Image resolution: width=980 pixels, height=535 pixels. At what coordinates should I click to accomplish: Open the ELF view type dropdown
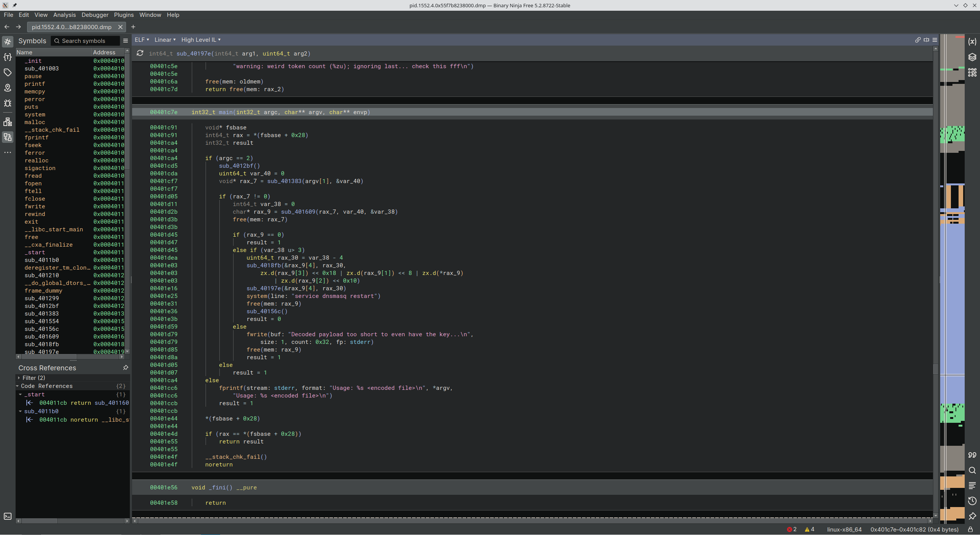click(x=142, y=40)
